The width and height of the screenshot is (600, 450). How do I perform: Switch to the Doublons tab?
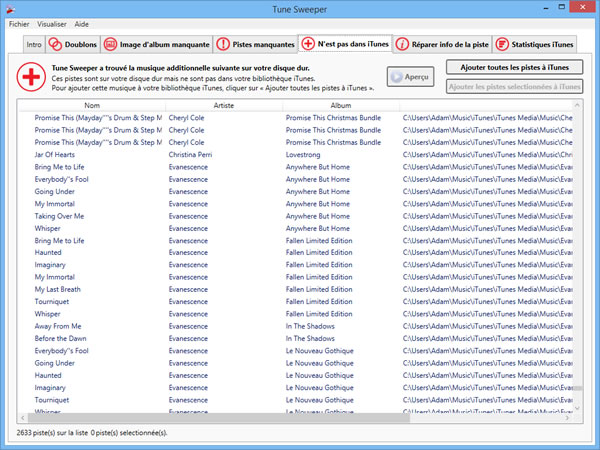(x=73, y=44)
